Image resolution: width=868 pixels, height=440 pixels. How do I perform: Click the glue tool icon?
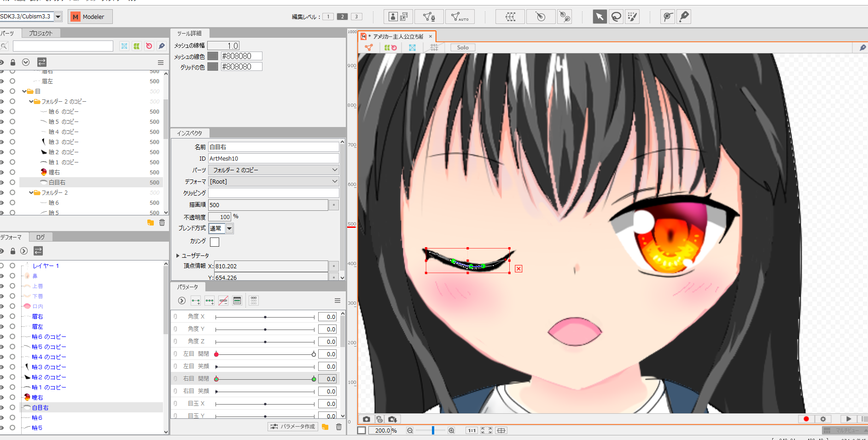pos(667,17)
